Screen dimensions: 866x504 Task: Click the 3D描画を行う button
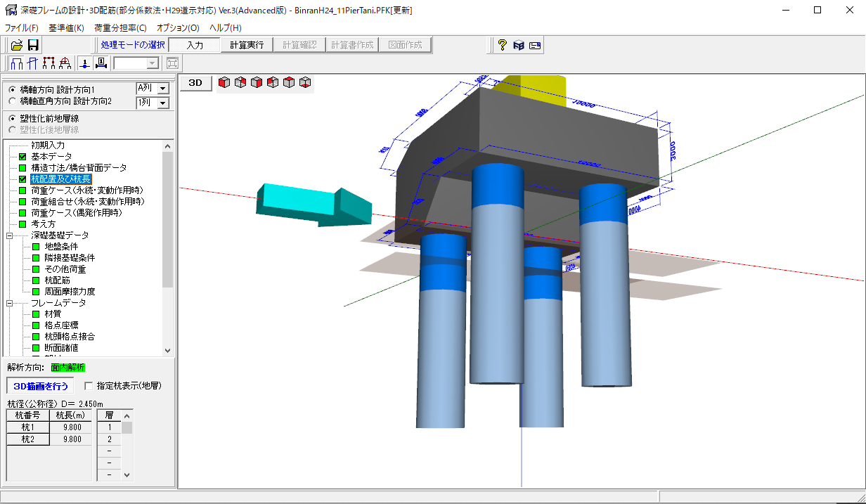(40, 386)
